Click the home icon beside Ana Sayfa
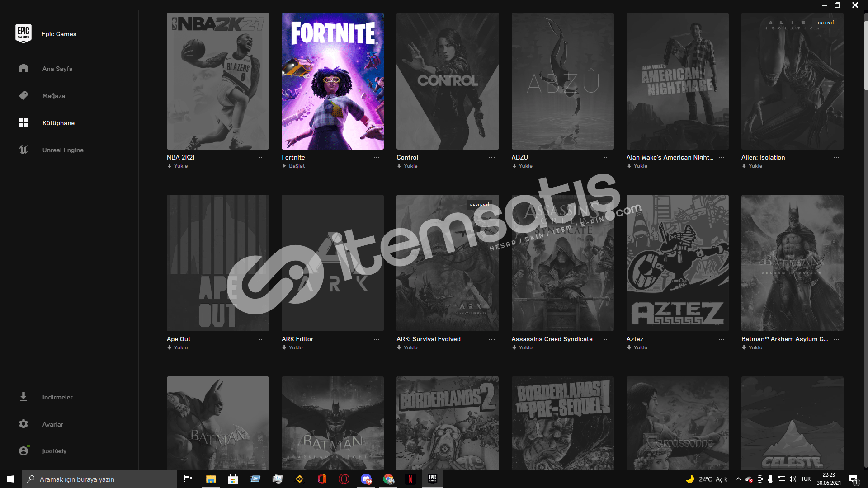The height and width of the screenshot is (488, 868). tap(24, 68)
